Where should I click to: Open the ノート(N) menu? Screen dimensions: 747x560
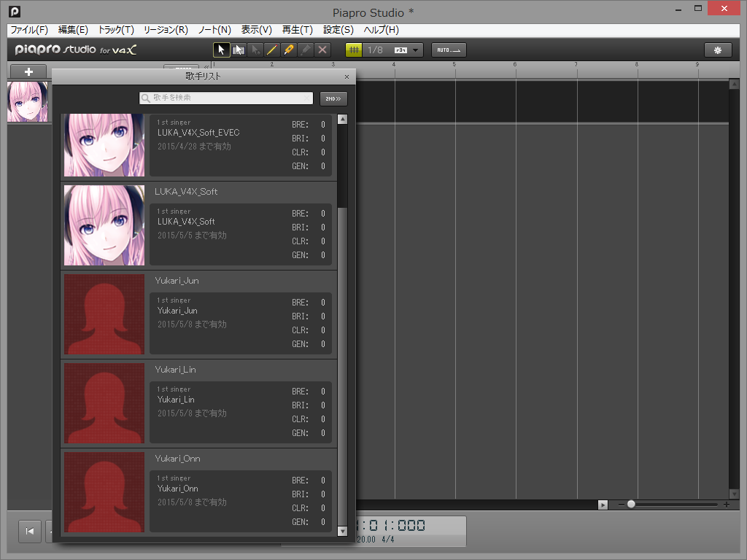[x=214, y=30]
